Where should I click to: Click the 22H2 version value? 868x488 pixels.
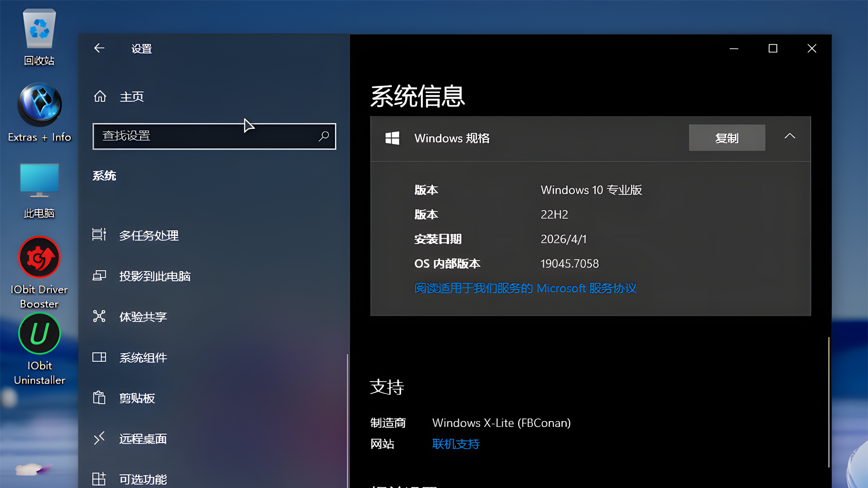pyautogui.click(x=554, y=214)
